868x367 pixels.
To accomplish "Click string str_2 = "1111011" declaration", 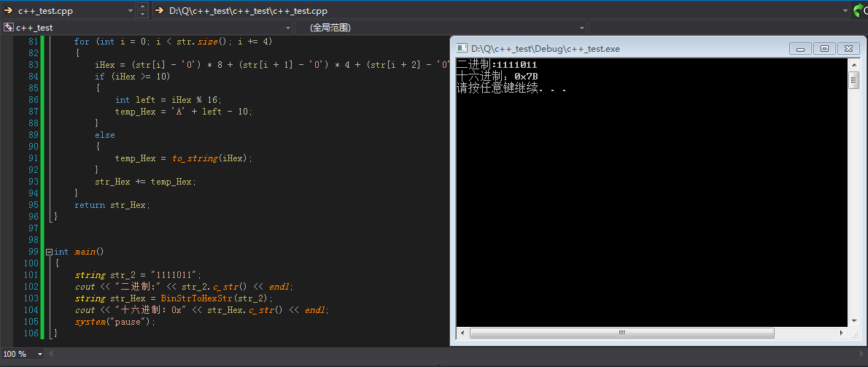I will 139,275.
